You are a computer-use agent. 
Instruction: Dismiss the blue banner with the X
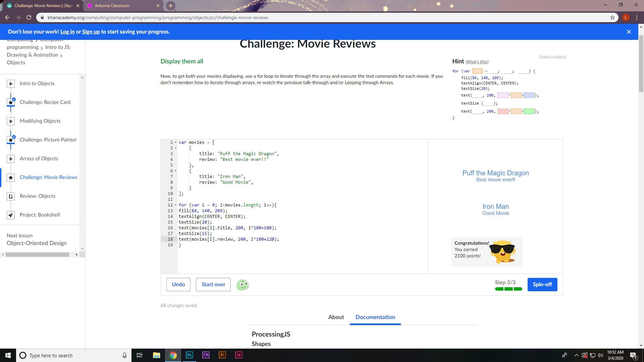click(x=629, y=32)
